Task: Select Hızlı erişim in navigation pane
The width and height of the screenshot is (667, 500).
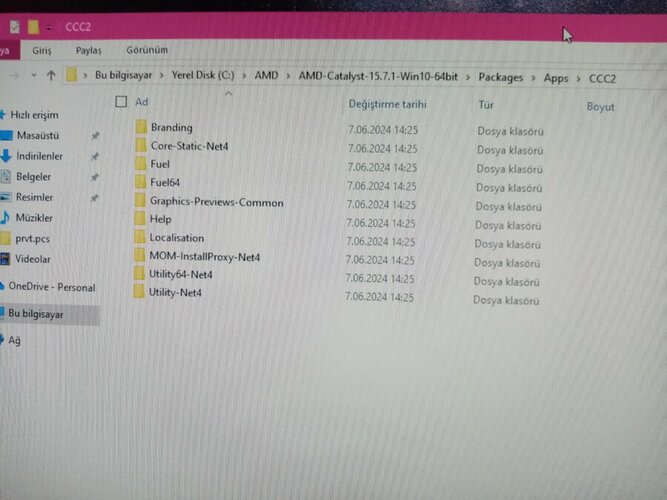Action: tap(34, 115)
